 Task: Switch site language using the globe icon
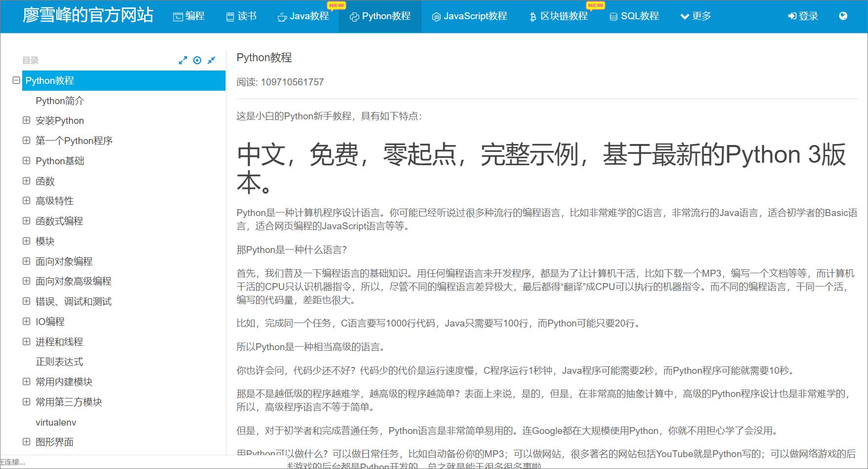(x=843, y=16)
